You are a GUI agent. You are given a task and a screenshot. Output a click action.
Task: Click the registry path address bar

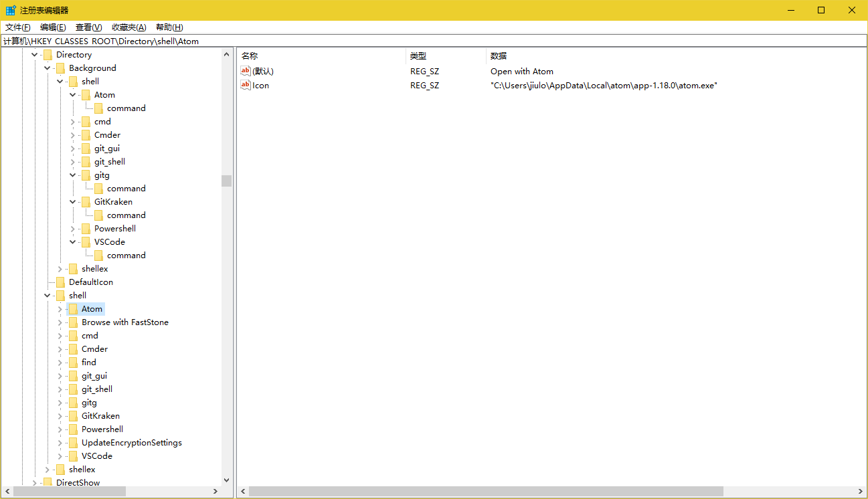coord(434,41)
